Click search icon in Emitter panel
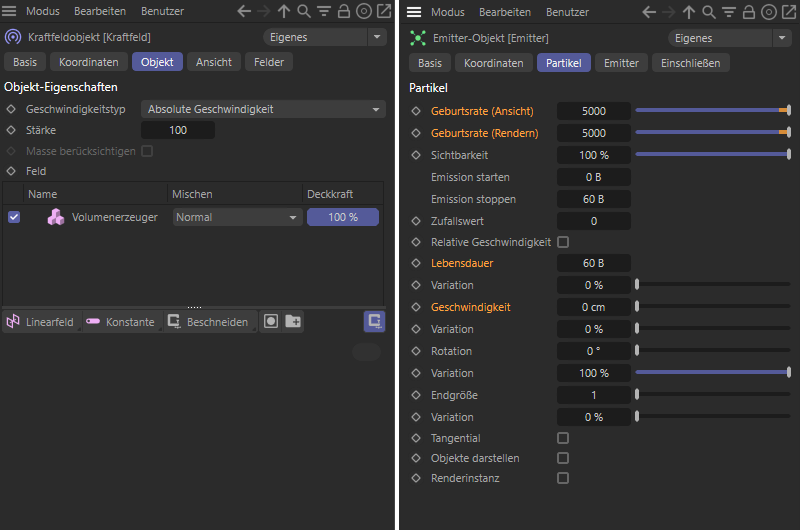Screen dimensions: 800x530 pyautogui.click(x=709, y=12)
